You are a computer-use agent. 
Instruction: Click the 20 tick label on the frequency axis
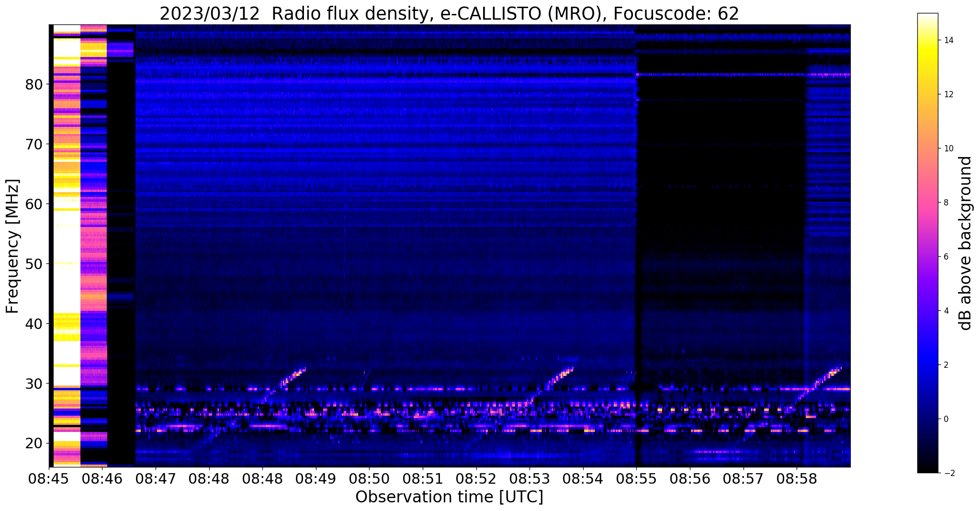34,444
